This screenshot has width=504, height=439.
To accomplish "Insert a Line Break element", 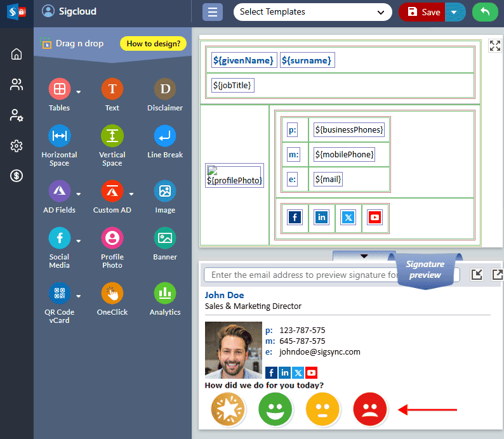I will click(165, 136).
